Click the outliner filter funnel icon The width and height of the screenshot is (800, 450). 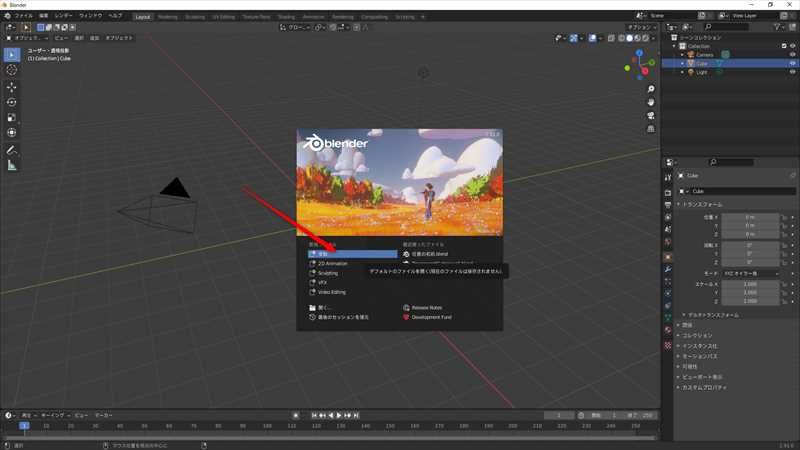pos(777,27)
